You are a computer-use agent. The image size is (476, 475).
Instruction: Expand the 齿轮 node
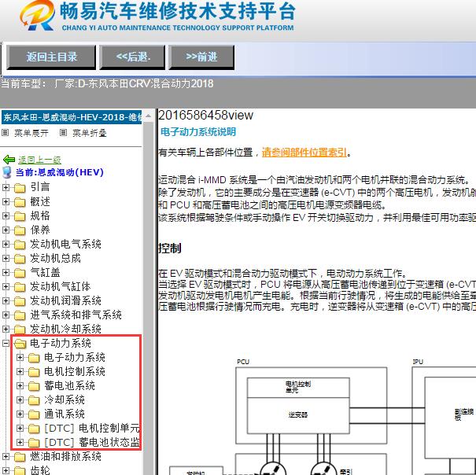[6, 471]
